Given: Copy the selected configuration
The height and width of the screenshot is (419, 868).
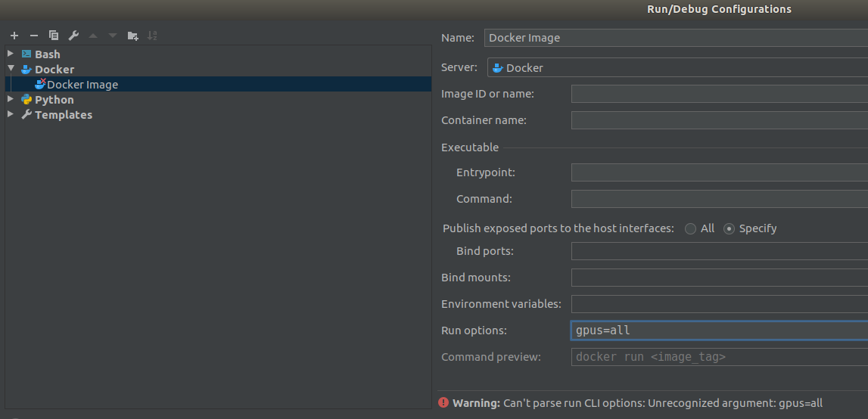Looking at the screenshot, I should (x=54, y=36).
